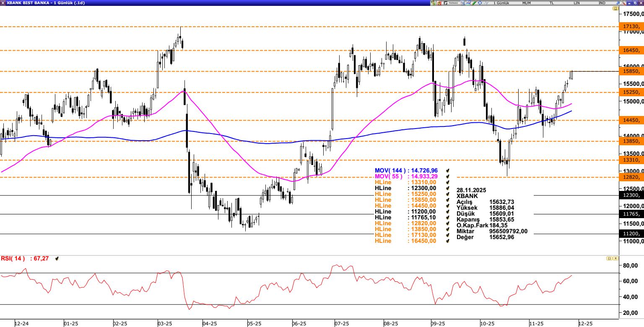This screenshot has height=327, width=644.
Task: Toggle the RSI(14) indicator checkmark
Action: click(x=57, y=259)
